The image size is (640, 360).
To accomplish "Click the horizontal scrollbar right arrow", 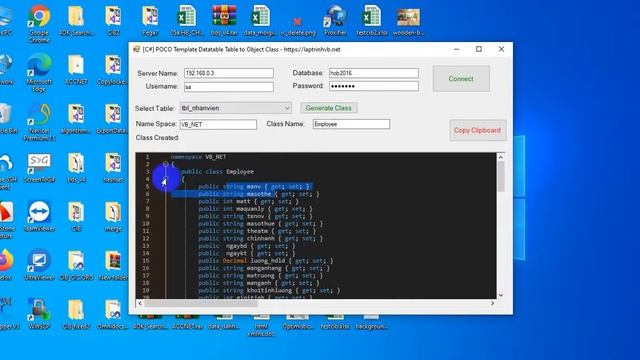I will point(492,303).
